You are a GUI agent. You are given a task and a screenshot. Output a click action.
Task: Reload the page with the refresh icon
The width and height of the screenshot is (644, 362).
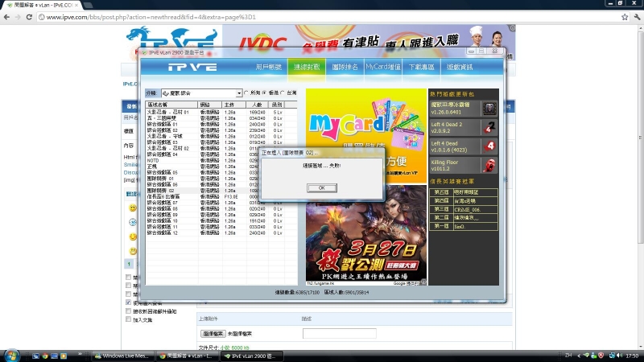(29, 17)
